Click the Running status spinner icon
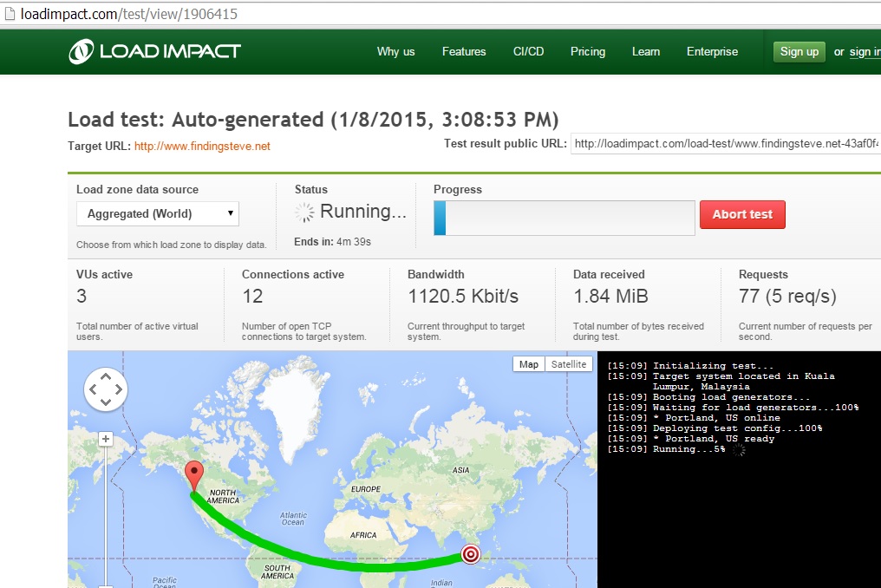The image size is (881, 588). click(304, 212)
